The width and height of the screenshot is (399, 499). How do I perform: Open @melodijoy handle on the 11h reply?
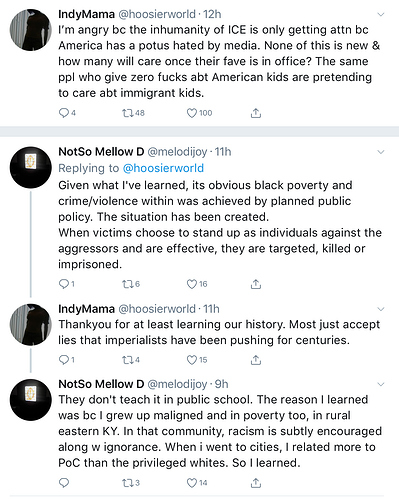tap(177, 152)
